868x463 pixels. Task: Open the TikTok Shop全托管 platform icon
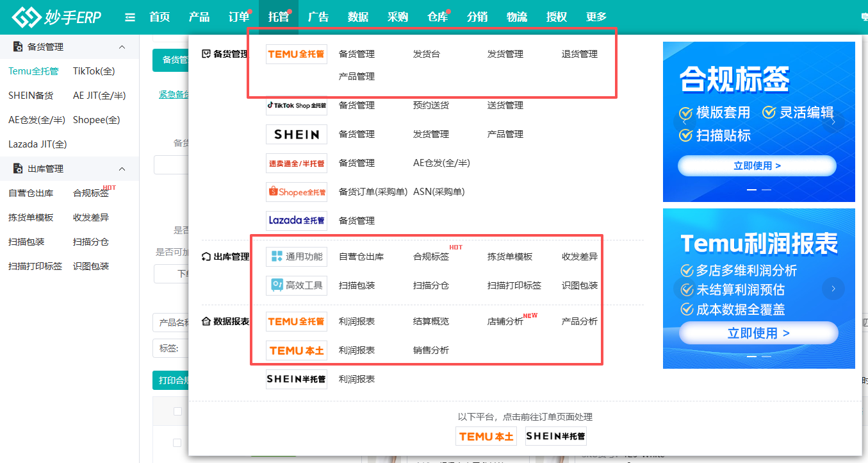[296, 105]
